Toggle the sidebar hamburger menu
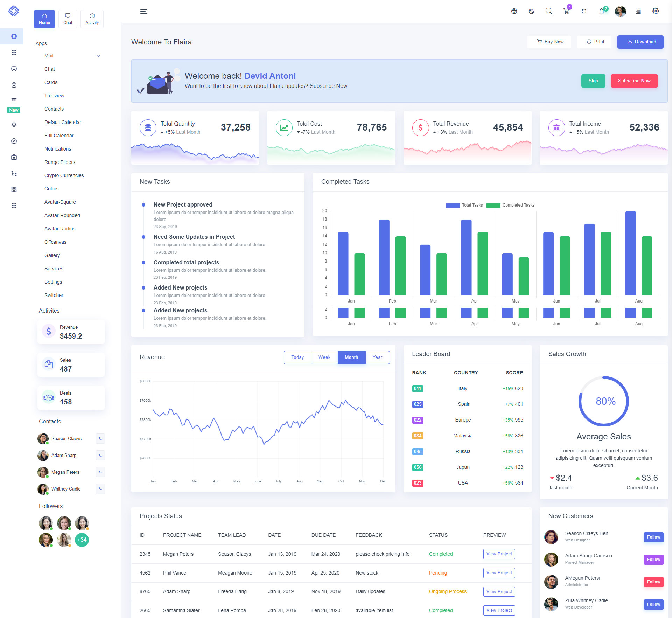Image resolution: width=672 pixels, height=618 pixels. (x=143, y=12)
